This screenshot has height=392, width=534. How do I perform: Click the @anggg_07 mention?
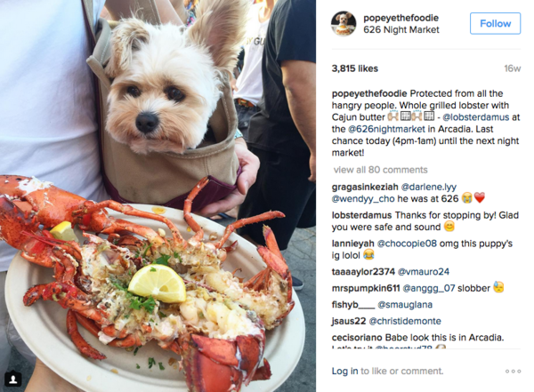click(x=429, y=288)
